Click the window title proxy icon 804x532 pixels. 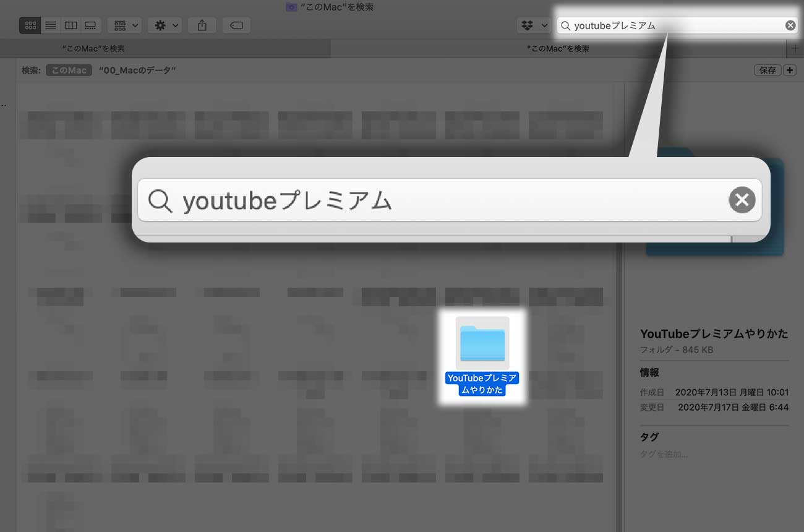coord(291,7)
